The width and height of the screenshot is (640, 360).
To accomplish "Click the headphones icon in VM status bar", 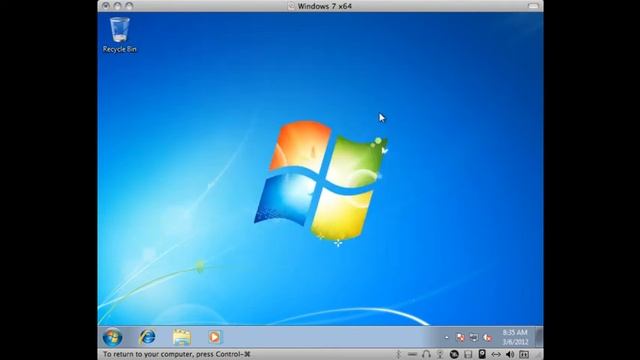I will pos(426,354).
